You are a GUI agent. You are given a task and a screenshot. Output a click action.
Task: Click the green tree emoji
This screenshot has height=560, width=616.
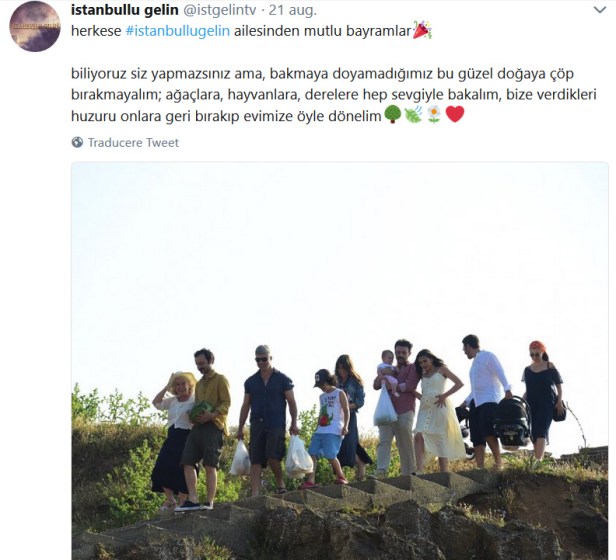tap(392, 114)
